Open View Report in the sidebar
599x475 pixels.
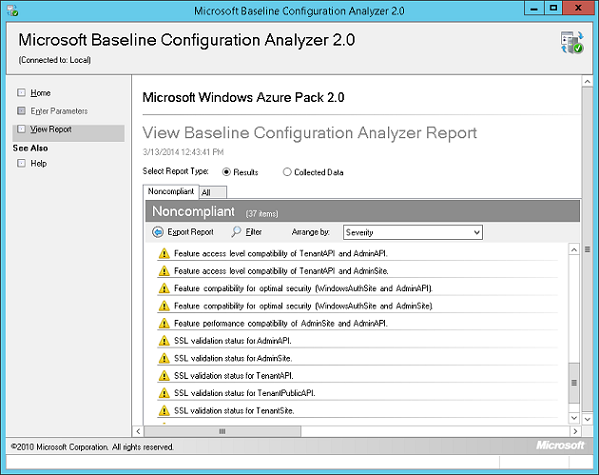coord(51,129)
